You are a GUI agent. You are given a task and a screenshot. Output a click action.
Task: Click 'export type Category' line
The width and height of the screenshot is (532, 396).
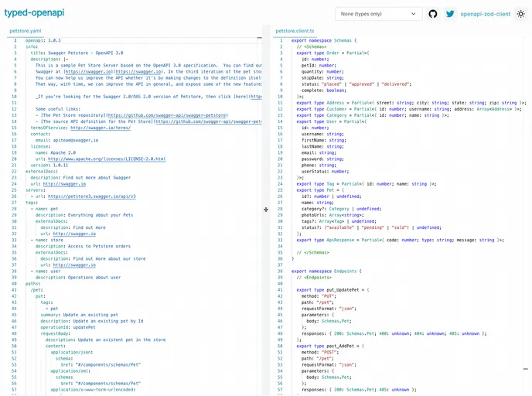(x=373, y=115)
